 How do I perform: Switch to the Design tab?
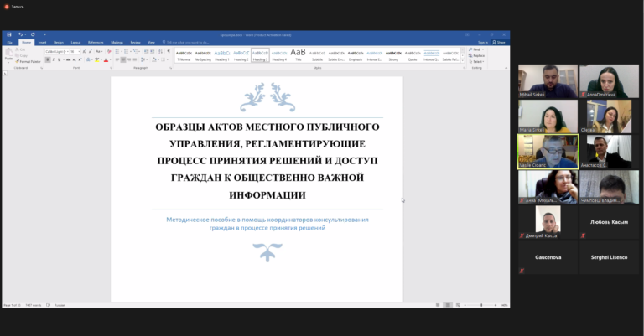(x=59, y=42)
